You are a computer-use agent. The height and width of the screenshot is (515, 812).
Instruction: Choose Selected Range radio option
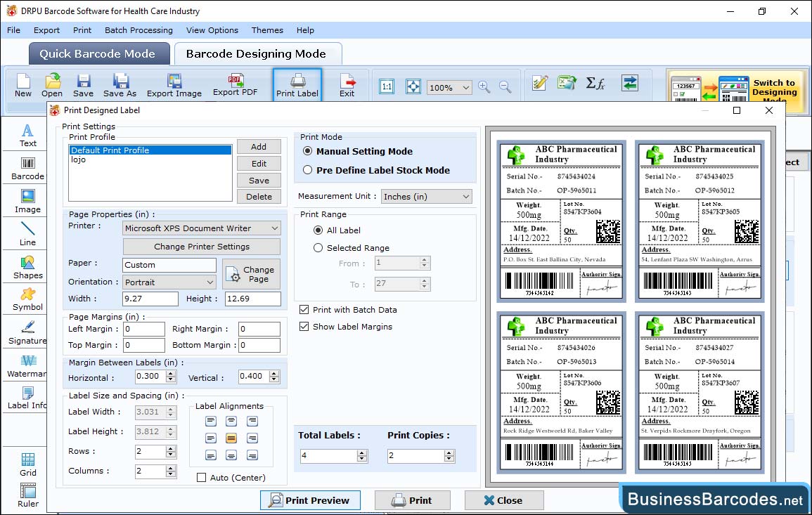318,248
